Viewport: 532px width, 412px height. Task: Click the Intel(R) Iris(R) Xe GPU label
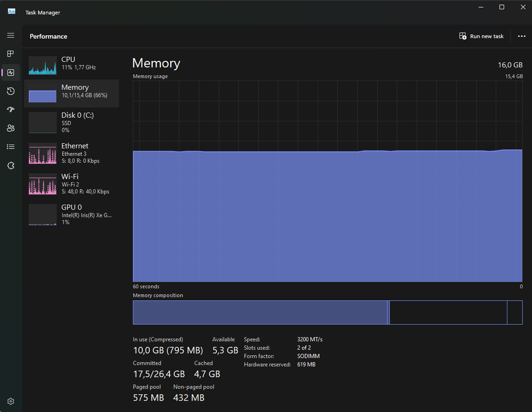(86, 215)
